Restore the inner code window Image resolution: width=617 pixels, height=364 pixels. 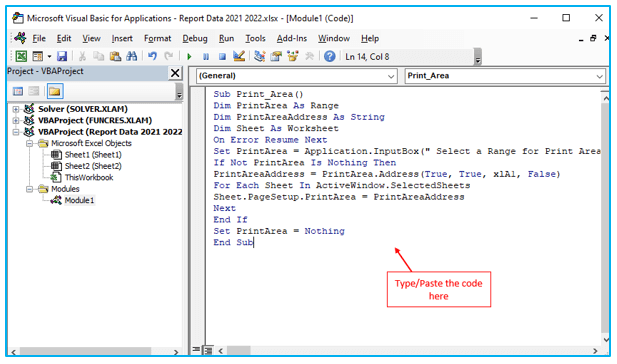click(593, 38)
